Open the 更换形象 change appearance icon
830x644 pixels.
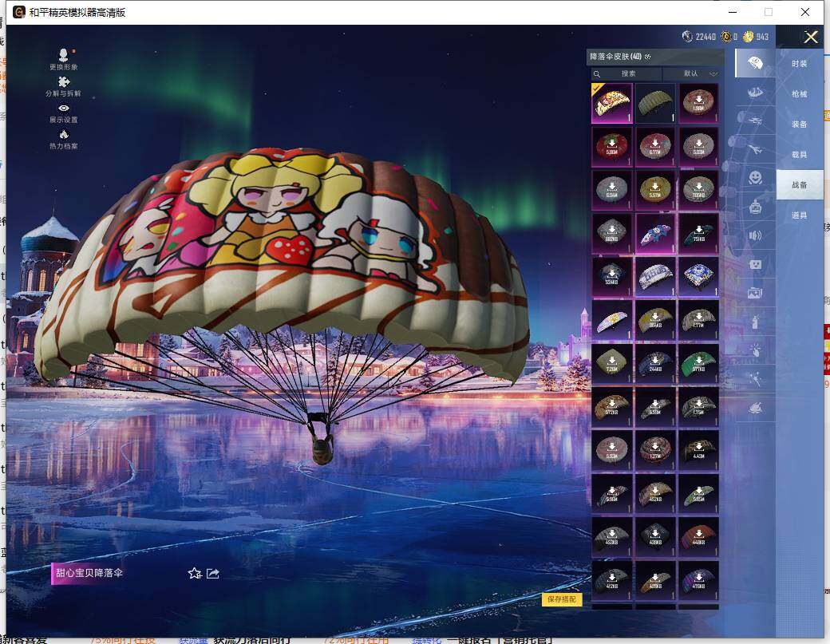63,54
